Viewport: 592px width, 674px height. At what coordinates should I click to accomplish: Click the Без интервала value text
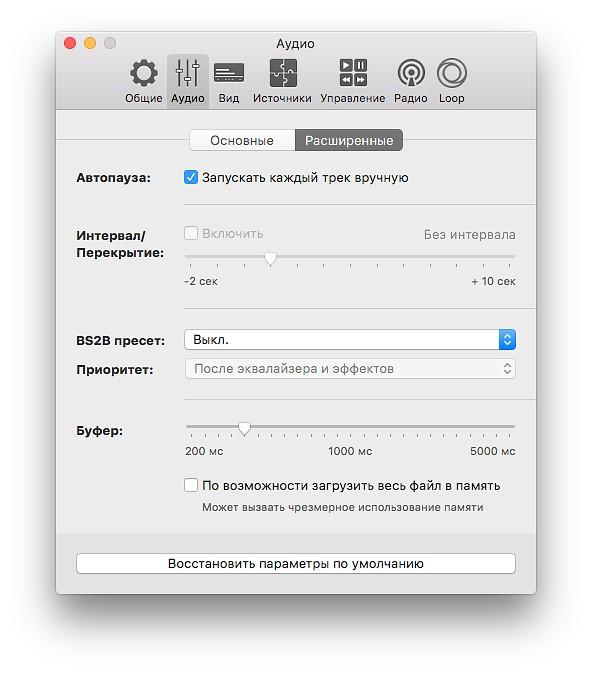click(469, 234)
